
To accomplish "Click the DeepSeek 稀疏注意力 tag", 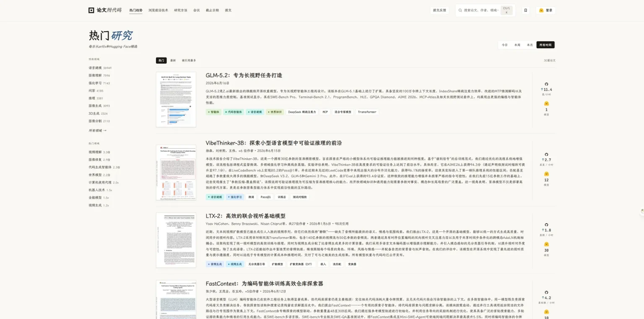I will 302,112.
